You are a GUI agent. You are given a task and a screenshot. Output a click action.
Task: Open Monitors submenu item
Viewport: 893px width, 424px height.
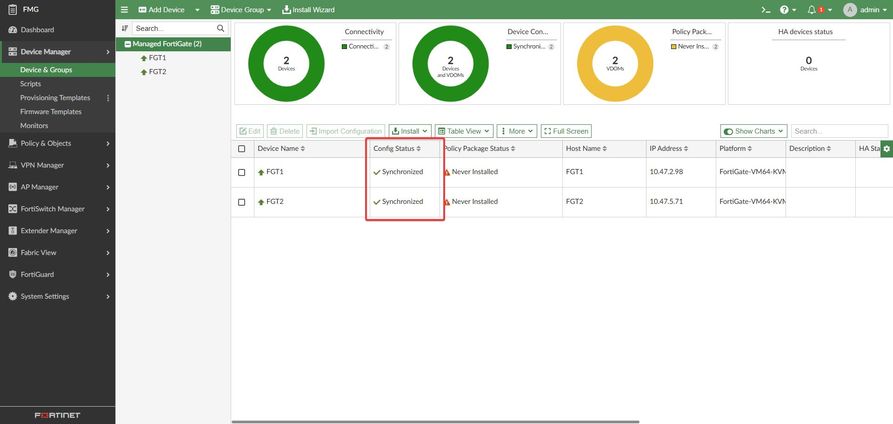[x=34, y=125]
